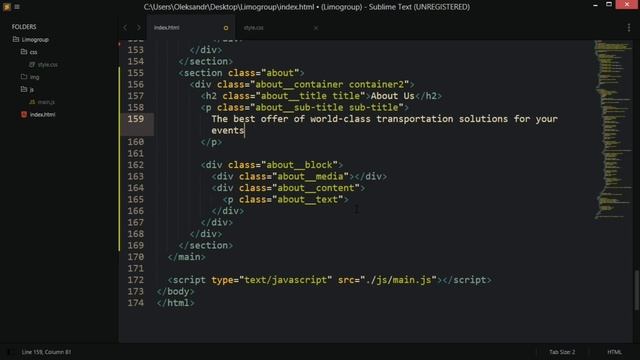
Task: Click the closing </body> tag
Action: pyautogui.click(x=176, y=291)
